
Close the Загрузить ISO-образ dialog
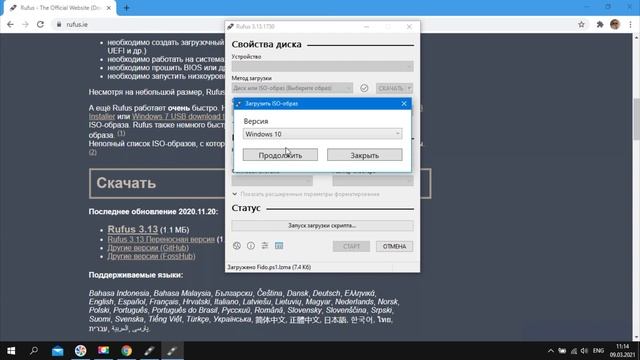pyautogui.click(x=404, y=104)
